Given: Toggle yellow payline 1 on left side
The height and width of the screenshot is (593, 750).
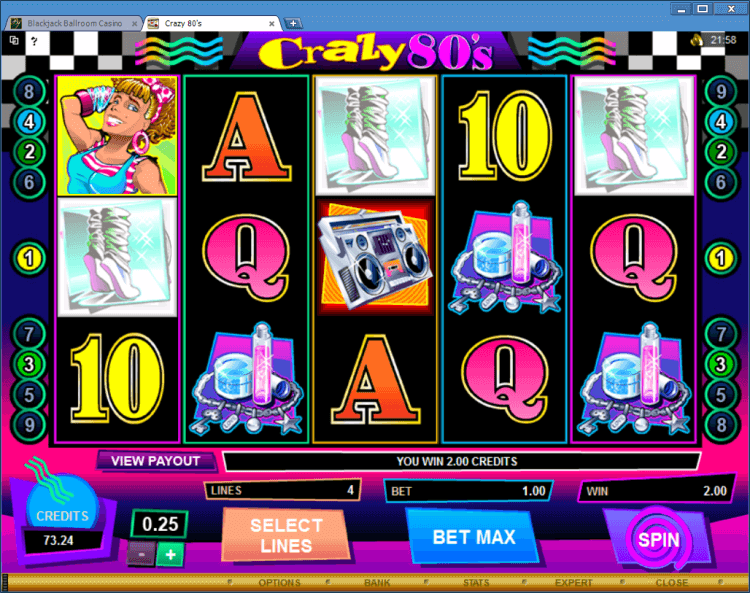Looking at the screenshot, I should (x=29, y=259).
